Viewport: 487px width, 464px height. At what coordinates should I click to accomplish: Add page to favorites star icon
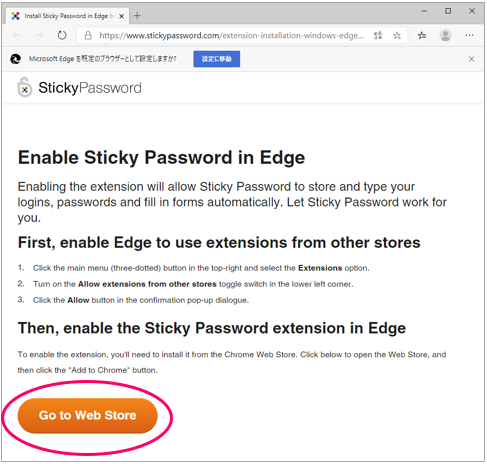(x=397, y=35)
